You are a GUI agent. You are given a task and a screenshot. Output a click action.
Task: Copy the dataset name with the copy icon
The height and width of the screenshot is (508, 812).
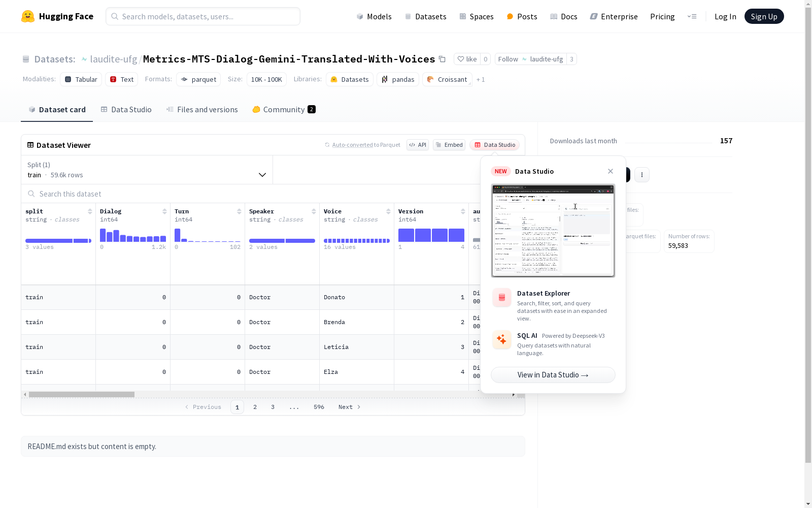tap(442, 59)
